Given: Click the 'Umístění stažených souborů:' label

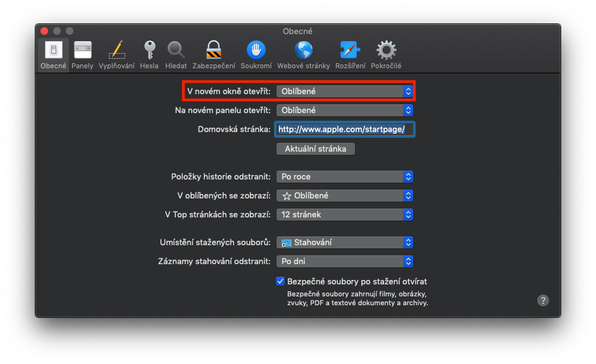Looking at the screenshot, I should [215, 243].
